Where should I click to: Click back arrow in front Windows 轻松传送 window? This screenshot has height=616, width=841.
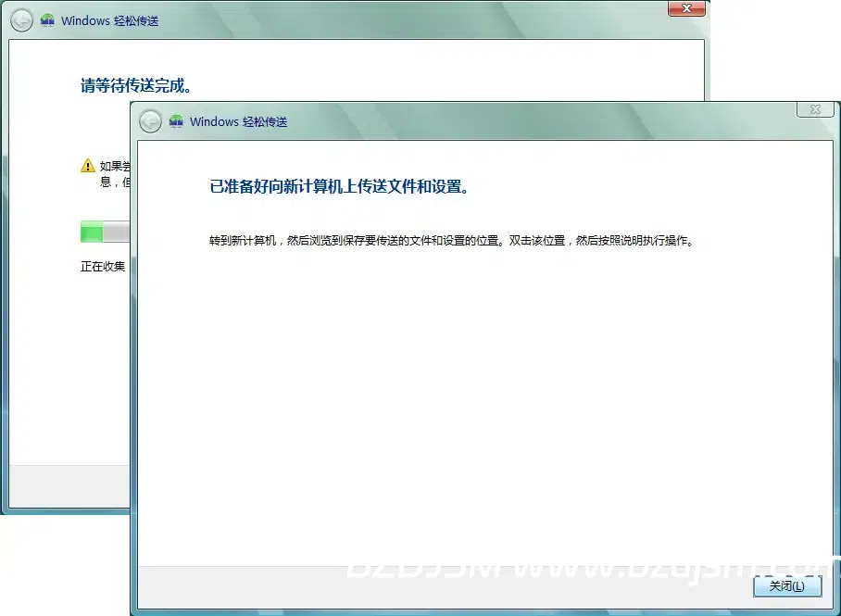[x=150, y=121]
